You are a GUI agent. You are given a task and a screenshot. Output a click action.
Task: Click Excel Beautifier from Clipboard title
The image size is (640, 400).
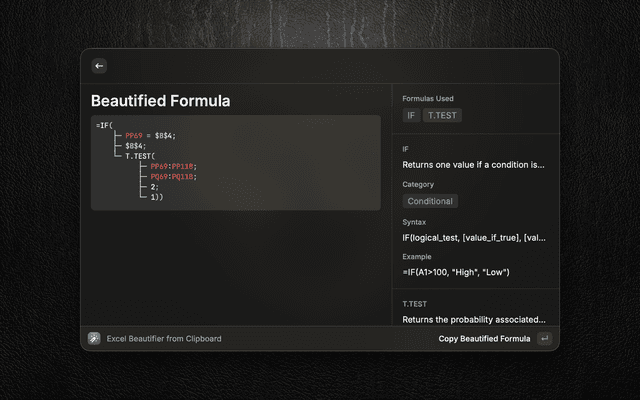[164, 338]
